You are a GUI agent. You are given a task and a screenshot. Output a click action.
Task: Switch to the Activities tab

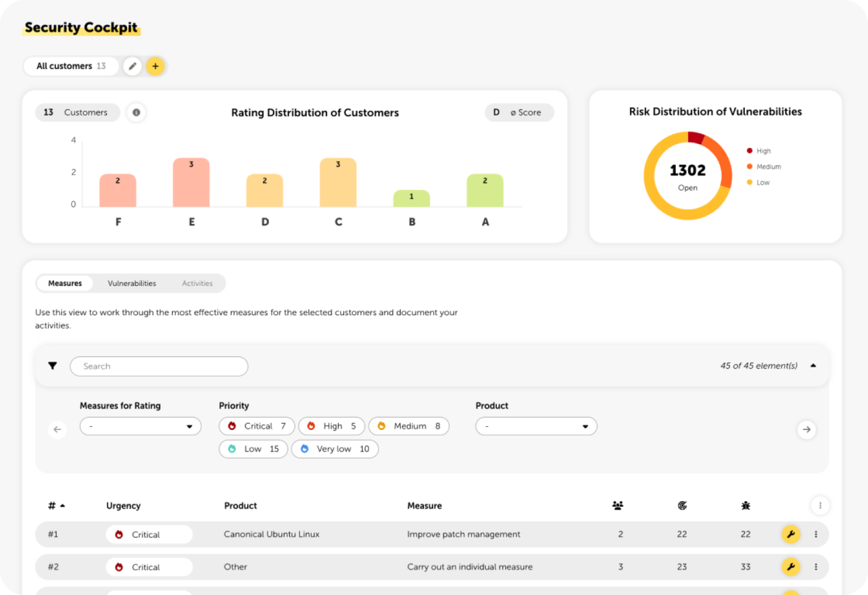click(x=197, y=283)
